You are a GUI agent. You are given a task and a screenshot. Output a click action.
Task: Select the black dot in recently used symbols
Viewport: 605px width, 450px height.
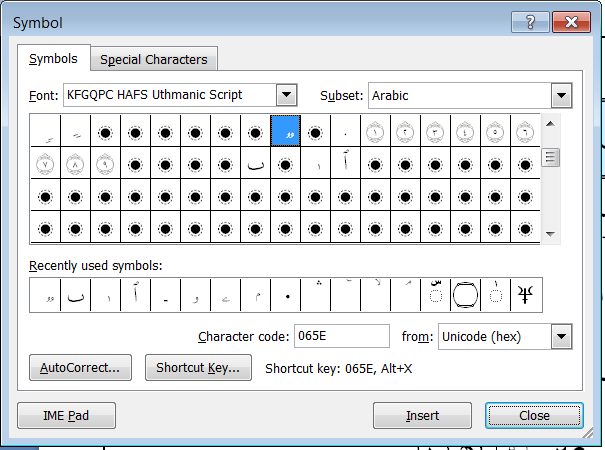click(287, 295)
